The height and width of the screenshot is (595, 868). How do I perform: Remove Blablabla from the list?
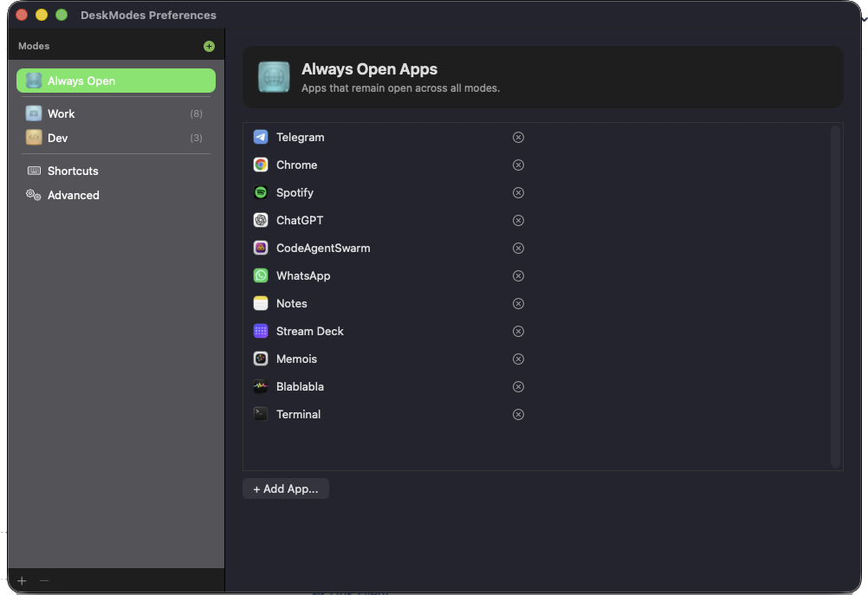518,386
